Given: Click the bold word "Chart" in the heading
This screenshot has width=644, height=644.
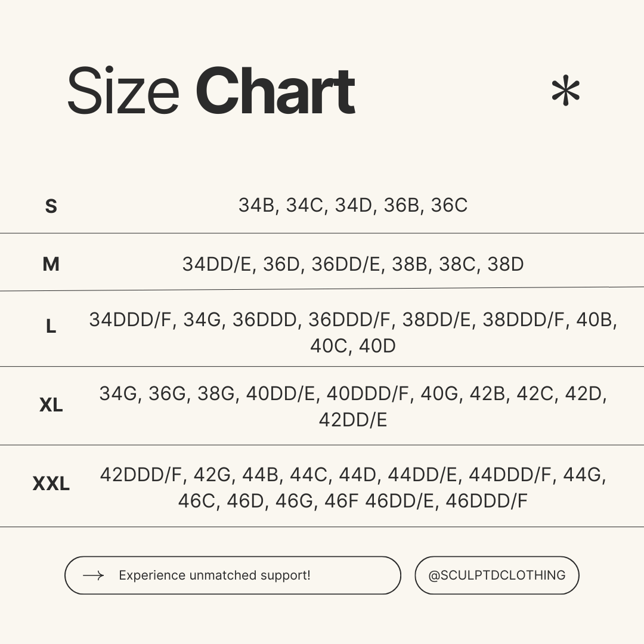Looking at the screenshot, I should [275, 92].
